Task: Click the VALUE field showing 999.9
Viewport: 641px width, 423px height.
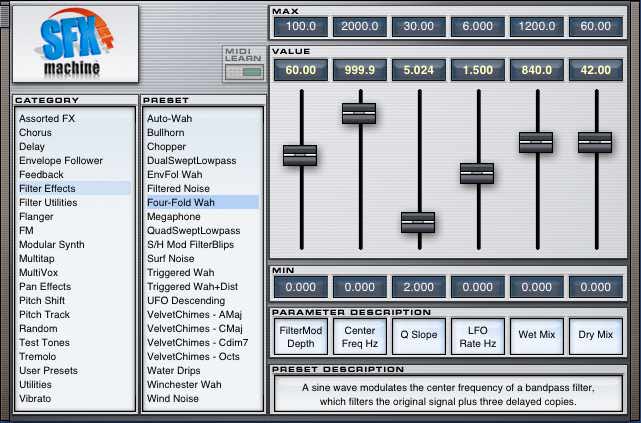Action: 360,70
